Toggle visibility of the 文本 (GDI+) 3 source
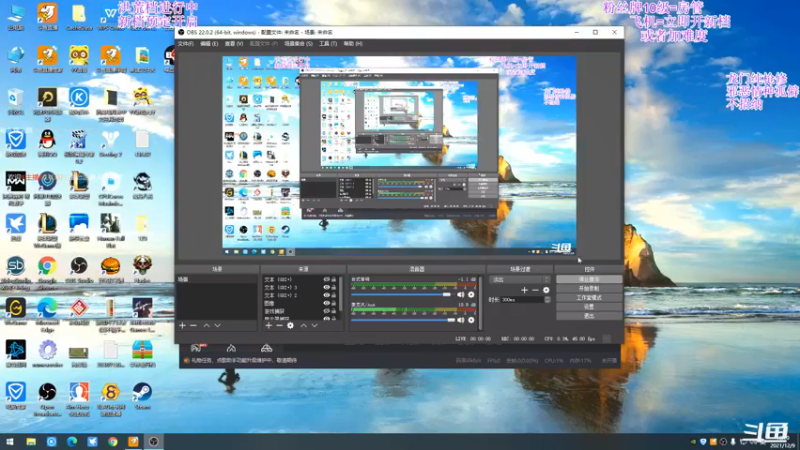This screenshot has height=450, width=800. click(x=327, y=287)
